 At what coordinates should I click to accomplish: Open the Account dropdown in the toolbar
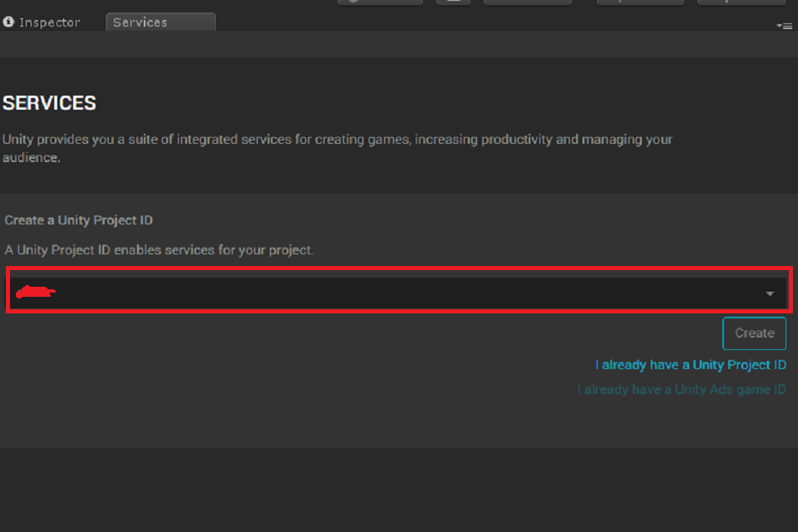tap(528, 2)
